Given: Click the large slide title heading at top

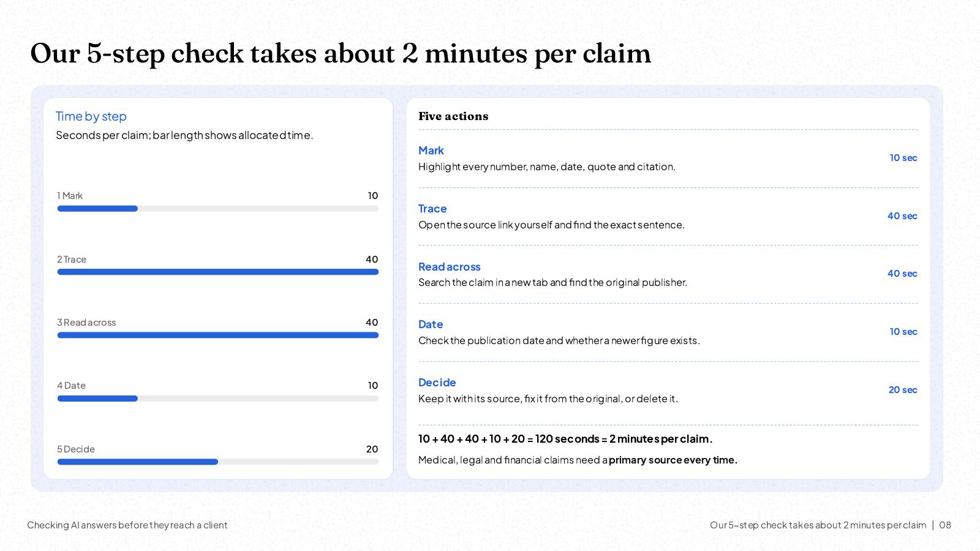Looking at the screenshot, I should point(341,54).
